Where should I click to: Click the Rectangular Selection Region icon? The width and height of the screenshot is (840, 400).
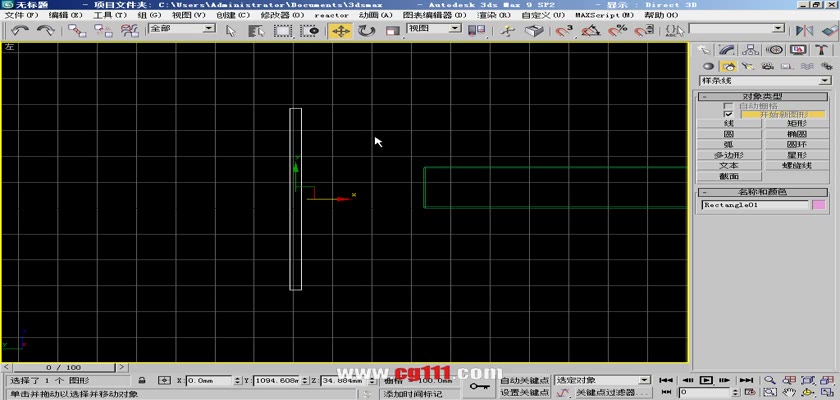click(282, 31)
